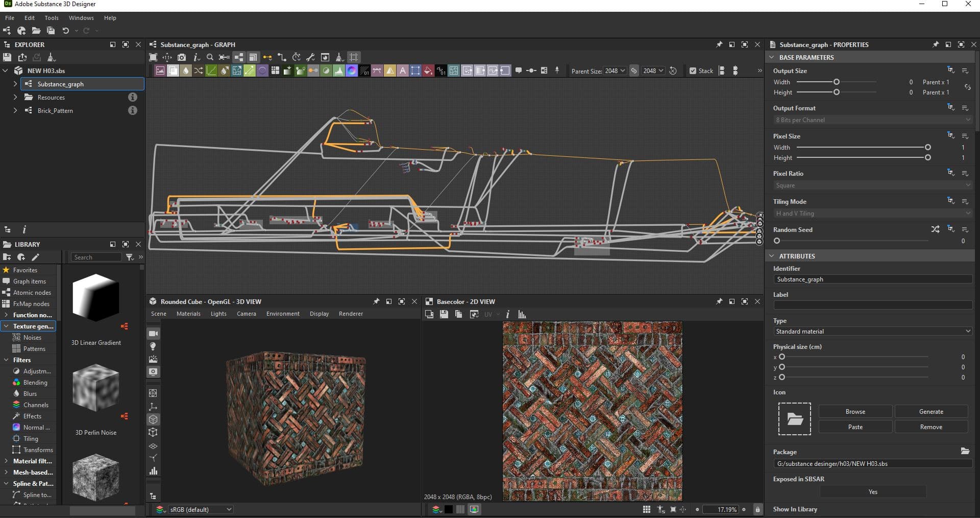Click the Output Size Width slider handle
Viewport: 980px width, 518px height.
(x=836, y=82)
